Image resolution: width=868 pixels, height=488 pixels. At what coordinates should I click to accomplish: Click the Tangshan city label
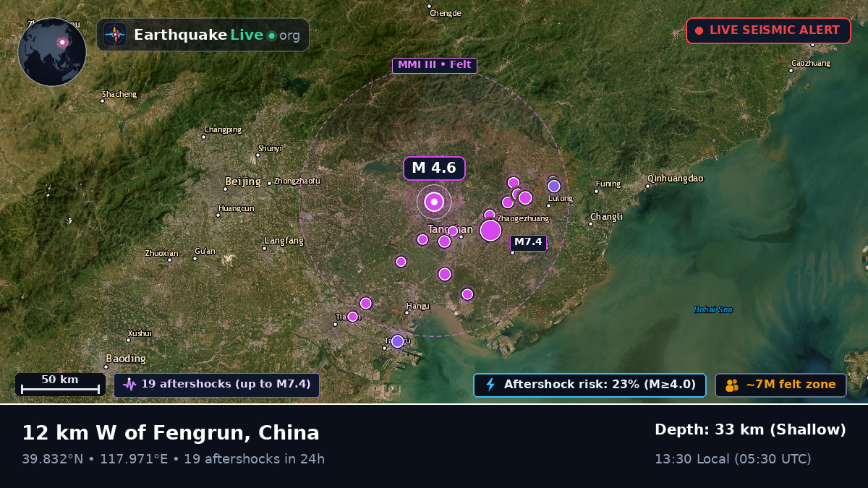[450, 229]
